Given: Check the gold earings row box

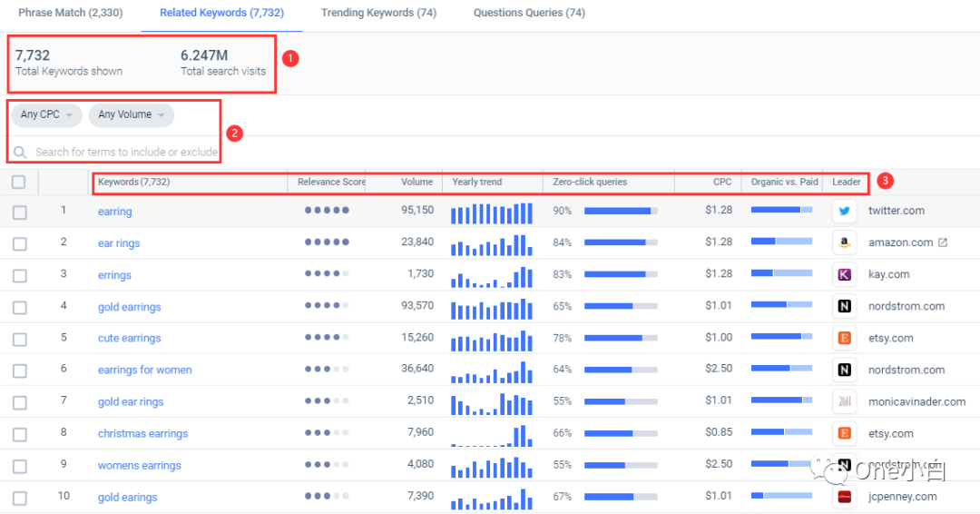Looking at the screenshot, I should [x=20, y=499].
